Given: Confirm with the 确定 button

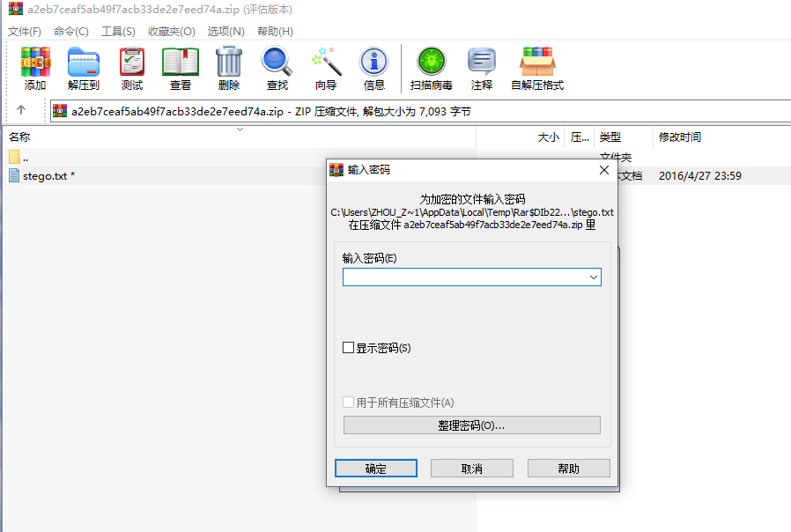Looking at the screenshot, I should [376, 468].
